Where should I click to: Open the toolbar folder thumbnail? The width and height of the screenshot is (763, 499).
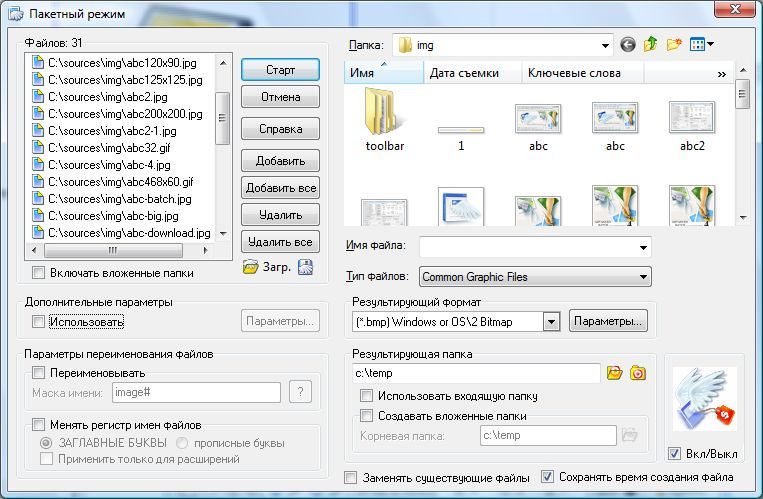point(384,111)
